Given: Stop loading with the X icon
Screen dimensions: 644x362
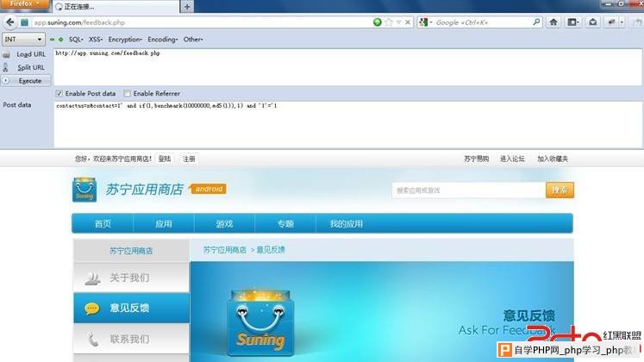Looking at the screenshot, I should click(408, 22).
